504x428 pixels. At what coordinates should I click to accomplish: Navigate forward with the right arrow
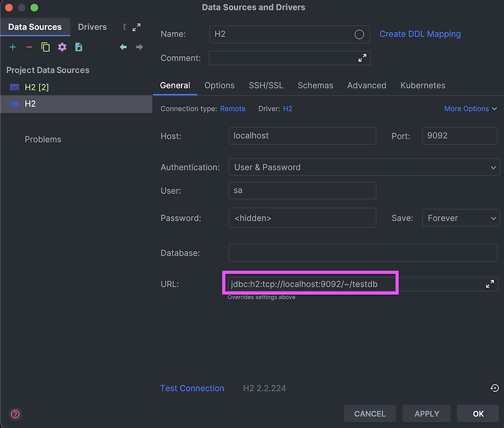coord(139,47)
